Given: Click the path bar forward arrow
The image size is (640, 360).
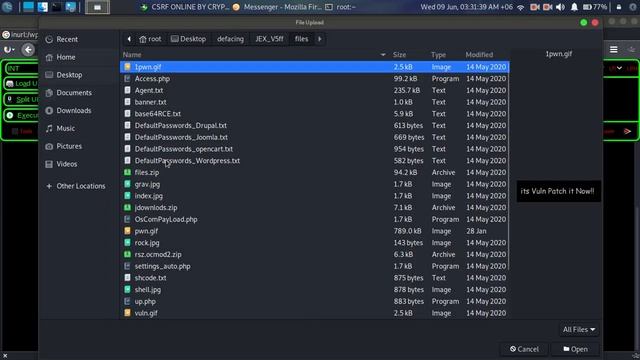Looking at the screenshot, I should point(320,39).
